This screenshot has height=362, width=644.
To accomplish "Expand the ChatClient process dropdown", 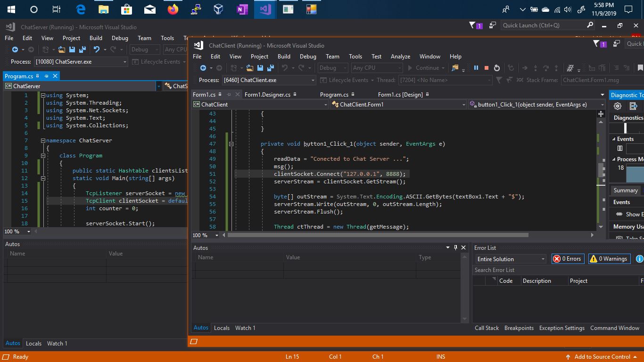I will coord(312,80).
